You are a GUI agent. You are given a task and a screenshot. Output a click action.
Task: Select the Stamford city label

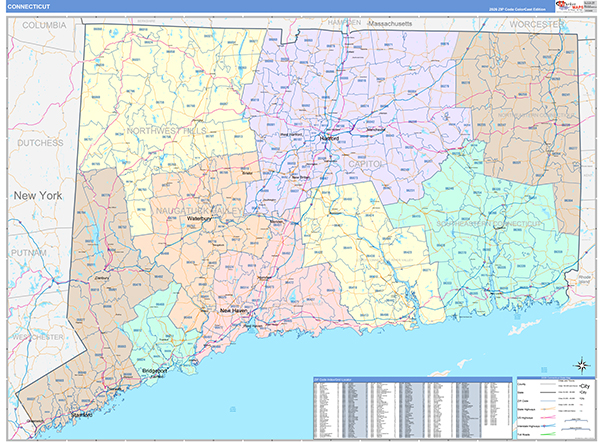(82, 414)
